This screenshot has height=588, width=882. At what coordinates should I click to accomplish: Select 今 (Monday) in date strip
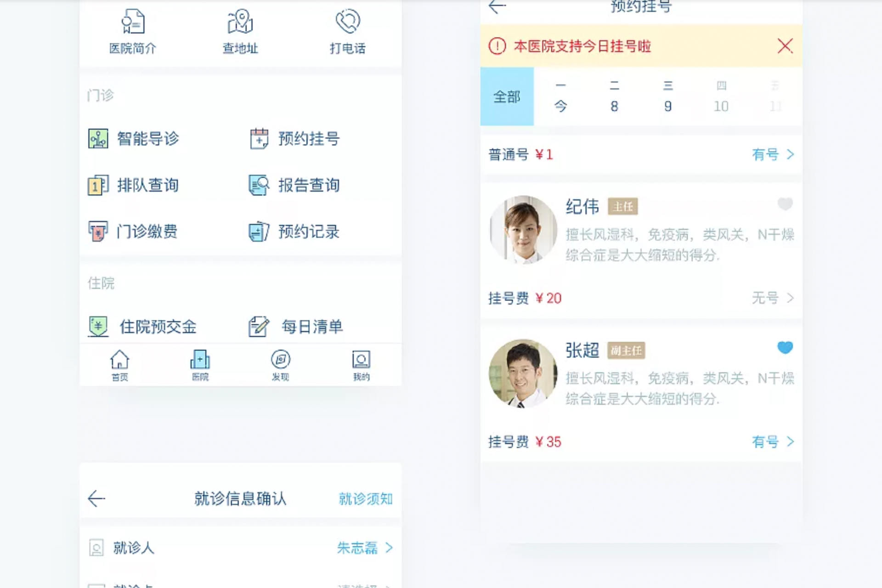560,97
